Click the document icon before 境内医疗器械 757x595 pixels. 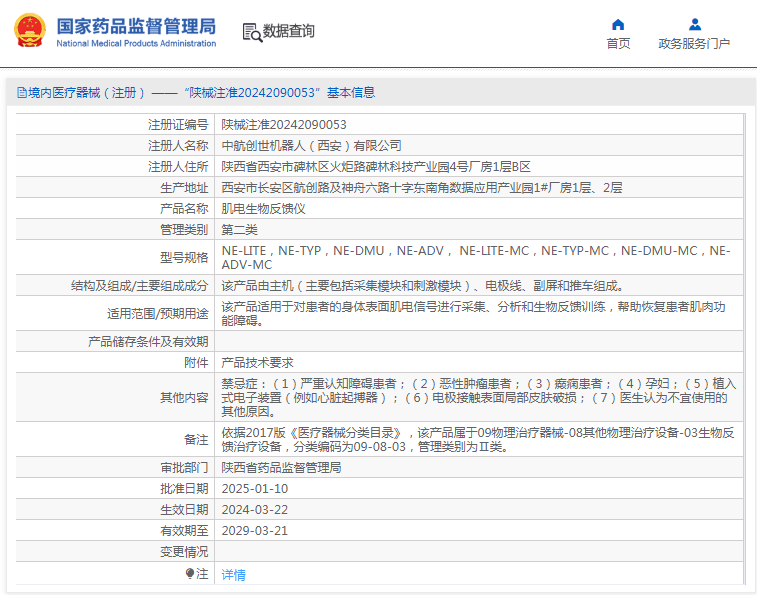pyautogui.click(x=21, y=93)
